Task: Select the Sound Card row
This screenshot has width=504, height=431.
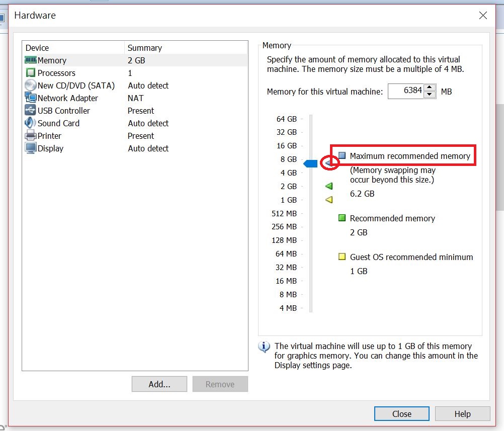Action: 135,123
